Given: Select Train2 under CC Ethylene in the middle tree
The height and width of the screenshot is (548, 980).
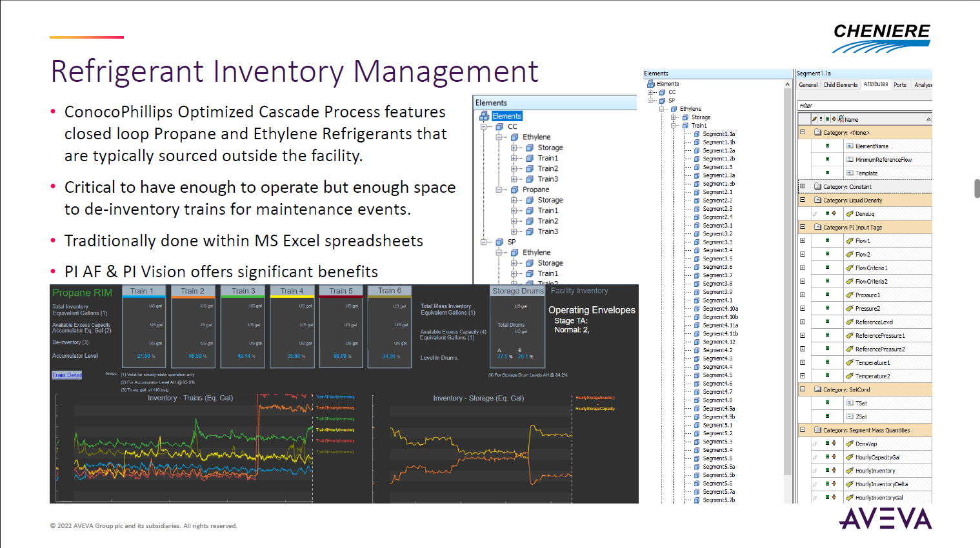Looking at the screenshot, I should 548,169.
